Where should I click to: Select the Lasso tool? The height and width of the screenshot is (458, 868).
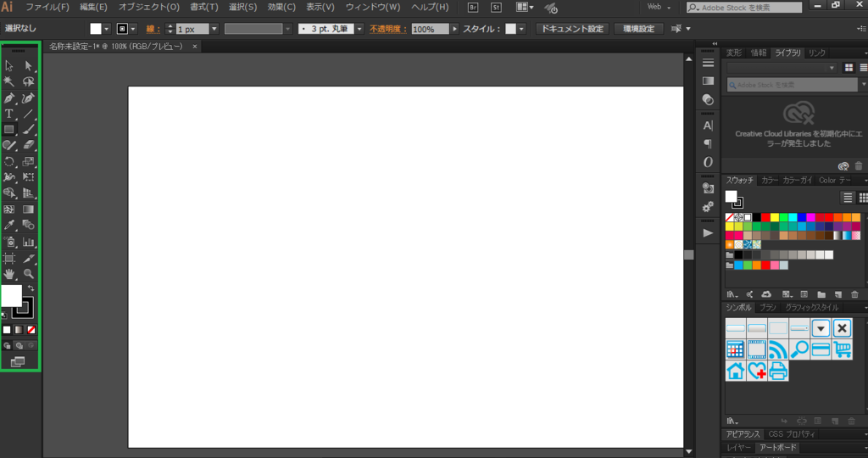point(28,82)
